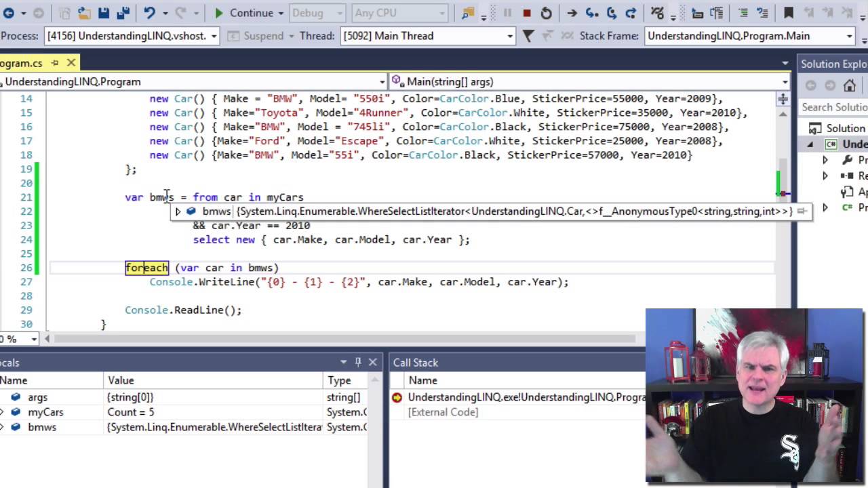Click the filter threads funnel icon
The width and height of the screenshot is (868, 488).
(528, 36)
